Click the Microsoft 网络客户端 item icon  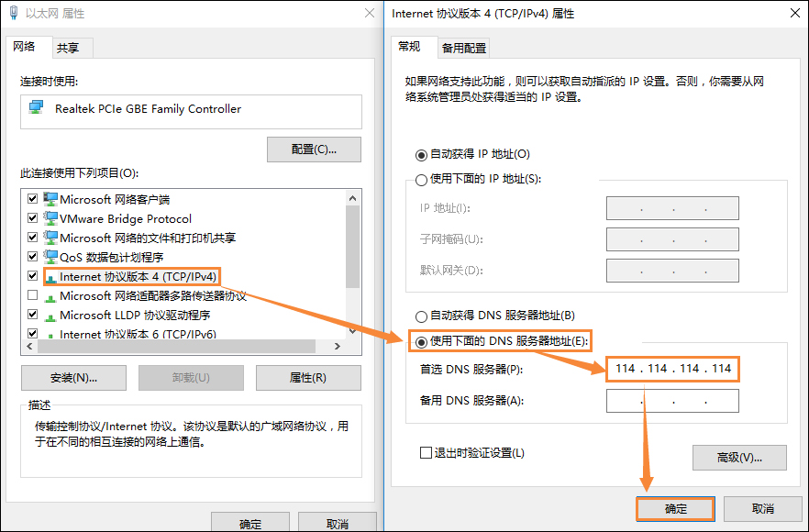[x=50, y=199]
